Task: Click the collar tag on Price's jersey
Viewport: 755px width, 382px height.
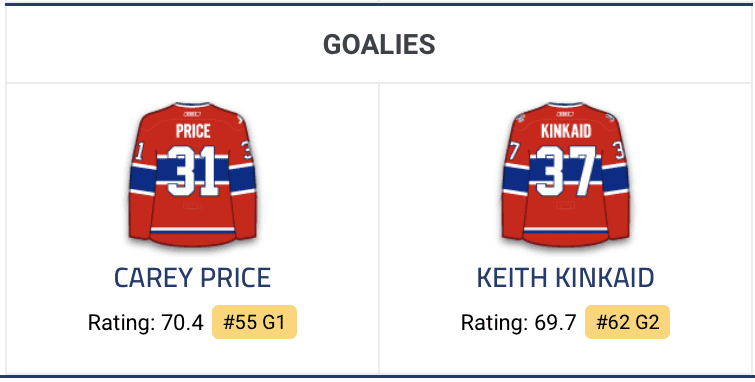Action: [x=192, y=114]
